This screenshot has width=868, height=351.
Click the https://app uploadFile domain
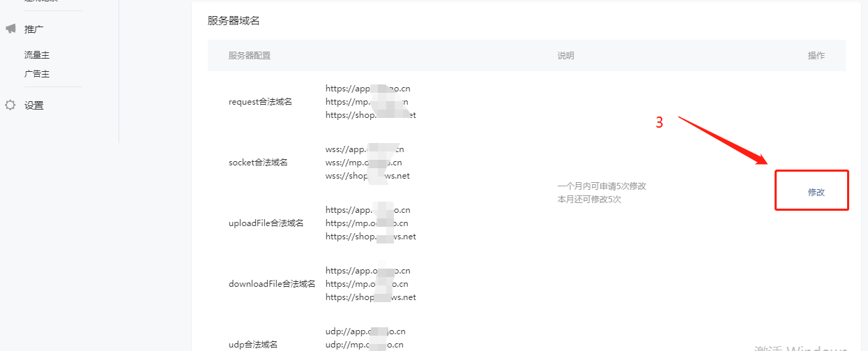368,210
